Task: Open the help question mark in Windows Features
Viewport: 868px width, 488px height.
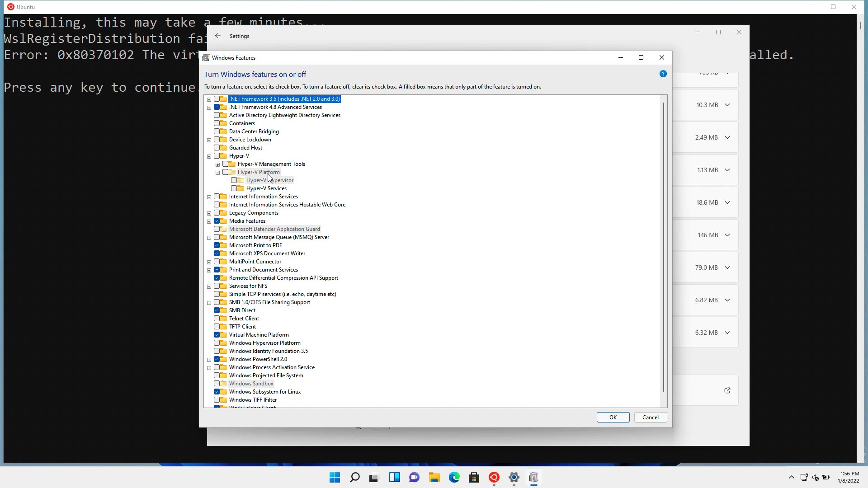Action: (663, 74)
